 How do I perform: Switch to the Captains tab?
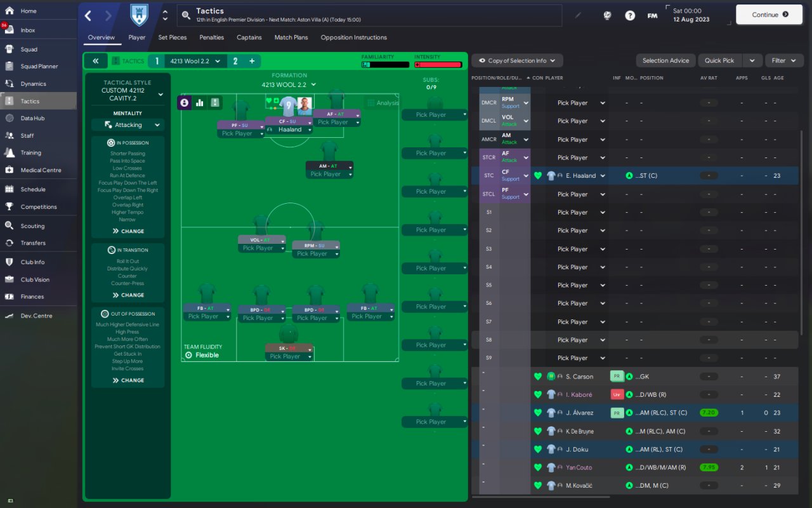click(249, 37)
